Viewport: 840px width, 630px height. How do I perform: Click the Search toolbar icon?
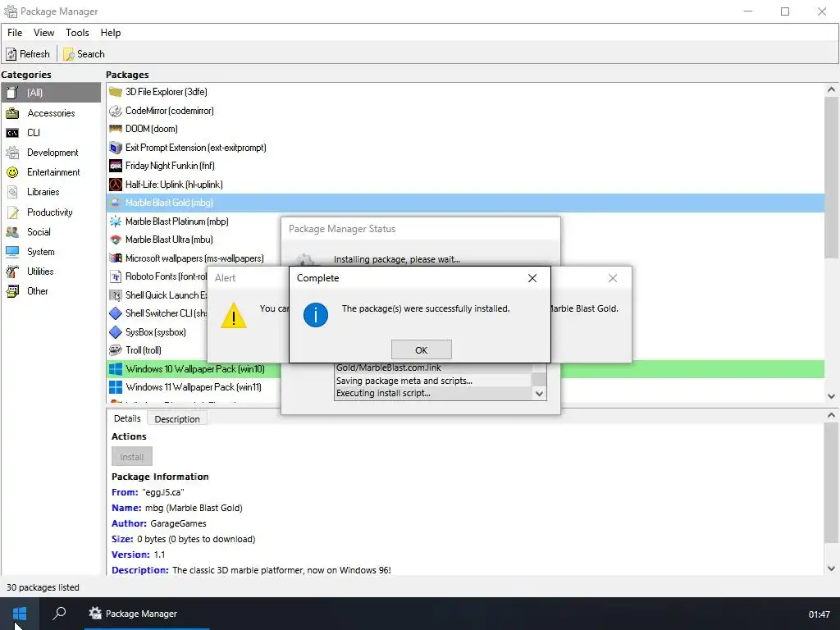pos(68,54)
